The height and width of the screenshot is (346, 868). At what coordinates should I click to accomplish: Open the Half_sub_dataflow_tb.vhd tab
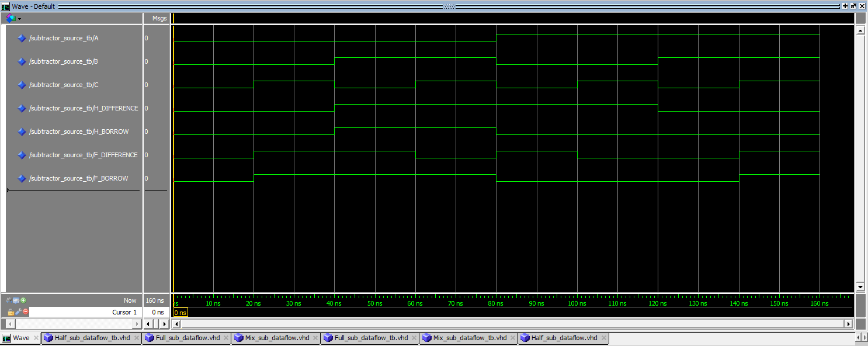click(x=91, y=338)
